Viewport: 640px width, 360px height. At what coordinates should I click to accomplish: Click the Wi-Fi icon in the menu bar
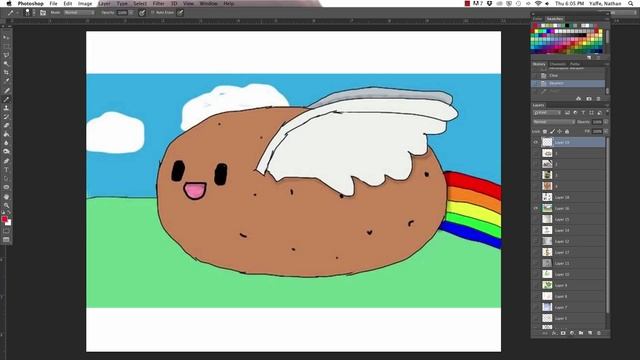[538, 3]
